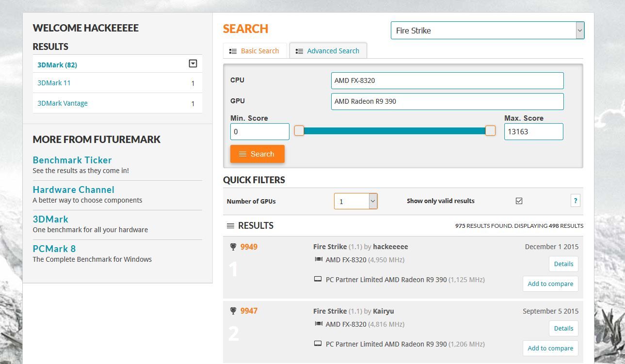The image size is (625, 364).
Task: Click the Results heading list icon
Action: (x=230, y=226)
